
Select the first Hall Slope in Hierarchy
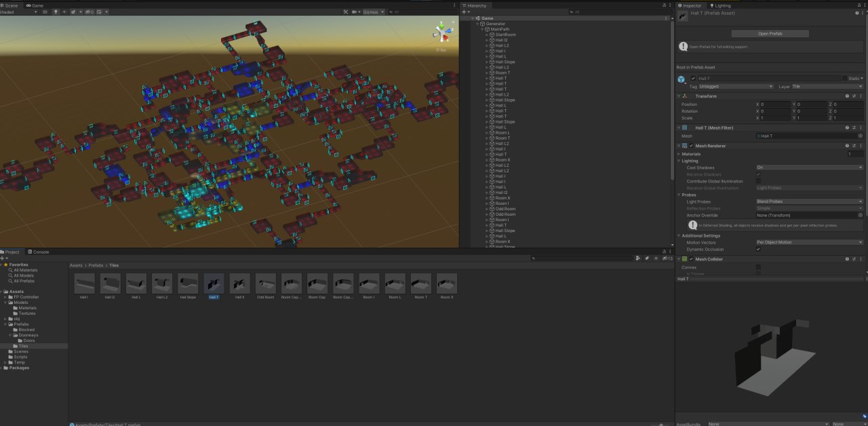(x=505, y=62)
